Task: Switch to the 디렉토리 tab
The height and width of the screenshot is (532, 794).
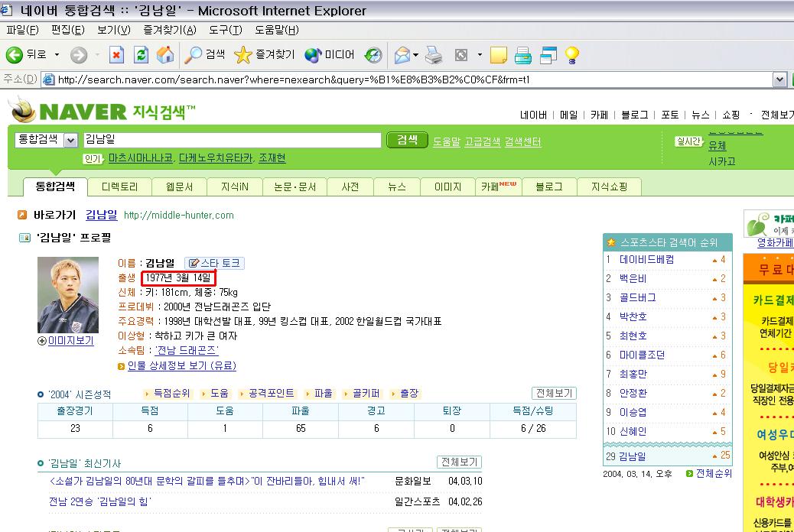Action: click(119, 187)
